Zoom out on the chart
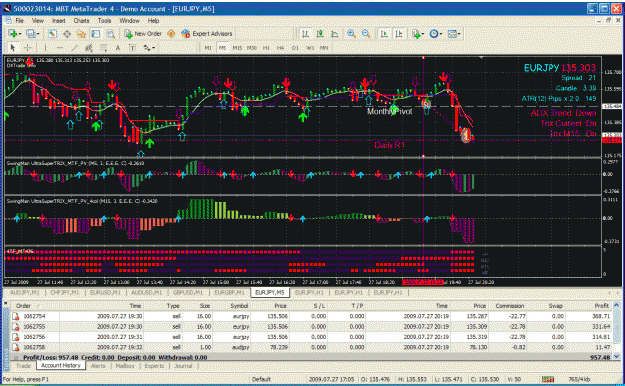Viewport: 625px width, 386px height. point(366,34)
